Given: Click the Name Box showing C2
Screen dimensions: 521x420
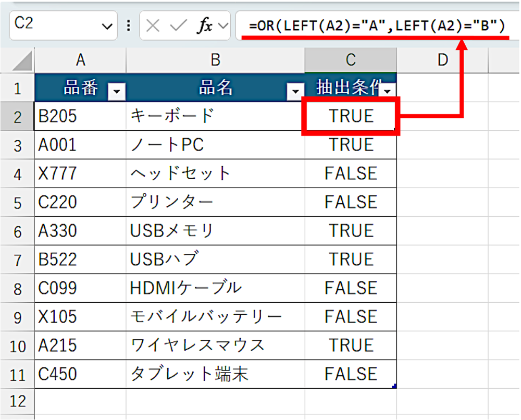Looking at the screenshot, I should pyautogui.click(x=63, y=25).
